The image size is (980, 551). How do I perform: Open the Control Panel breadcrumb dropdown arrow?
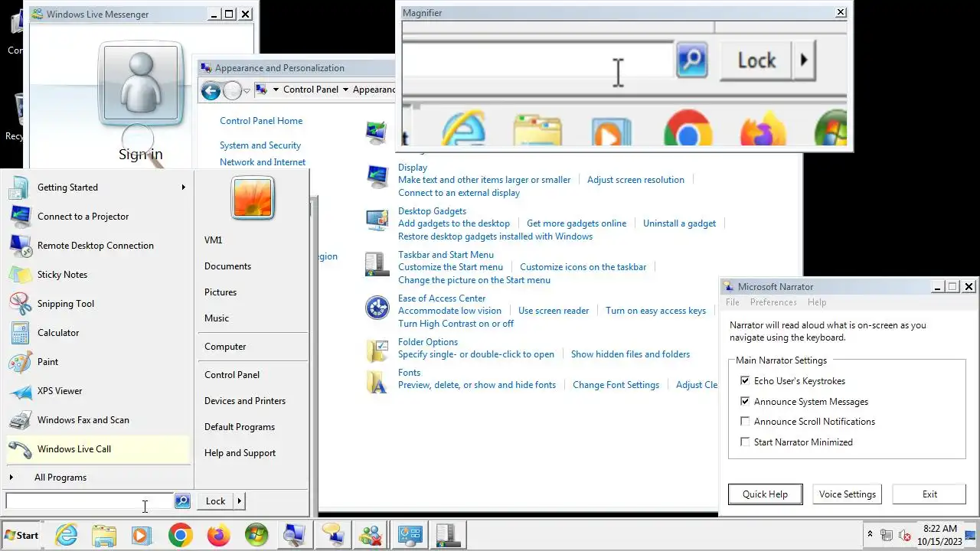pos(345,90)
